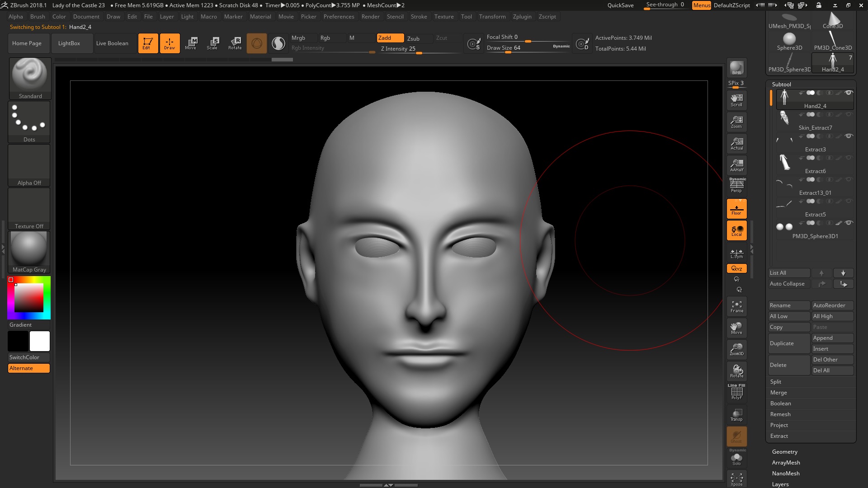Click the Scroll canvas icon
868x488 pixels.
[x=736, y=100]
